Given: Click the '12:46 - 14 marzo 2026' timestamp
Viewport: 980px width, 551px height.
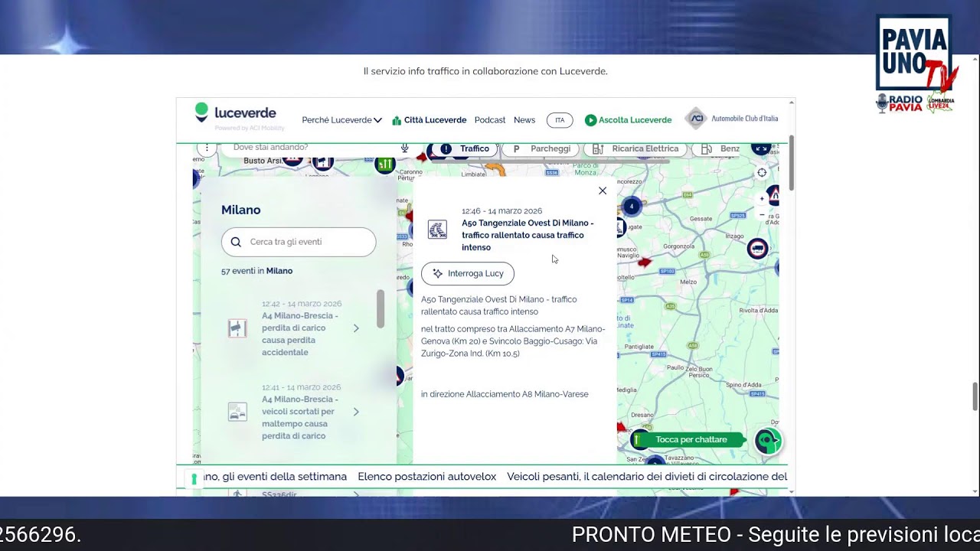Looking at the screenshot, I should [x=501, y=211].
